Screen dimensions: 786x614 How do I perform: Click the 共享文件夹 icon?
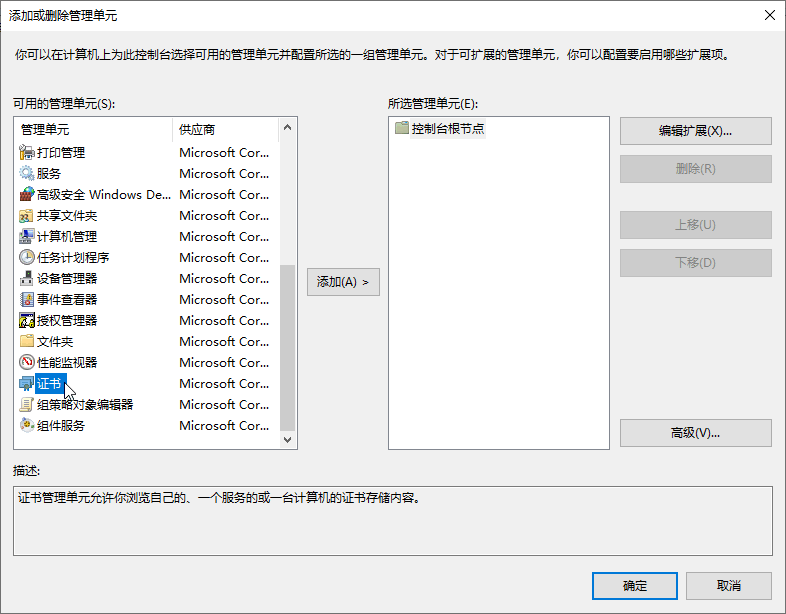[x=27, y=215]
